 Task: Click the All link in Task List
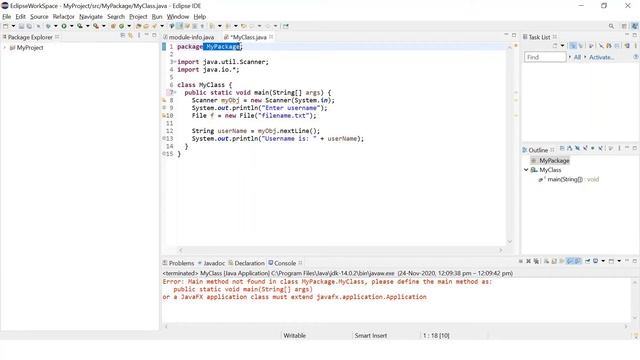point(577,57)
